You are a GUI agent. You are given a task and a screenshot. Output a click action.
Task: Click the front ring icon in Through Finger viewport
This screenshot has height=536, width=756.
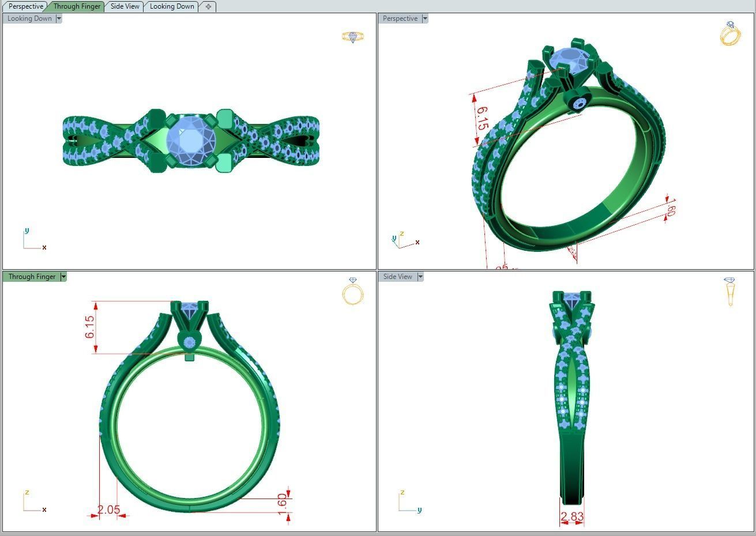(x=353, y=291)
